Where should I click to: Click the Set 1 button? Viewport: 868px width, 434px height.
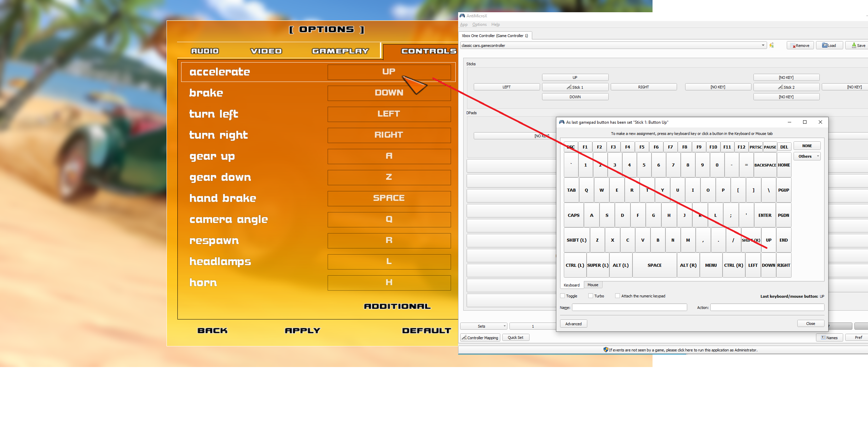click(x=533, y=326)
